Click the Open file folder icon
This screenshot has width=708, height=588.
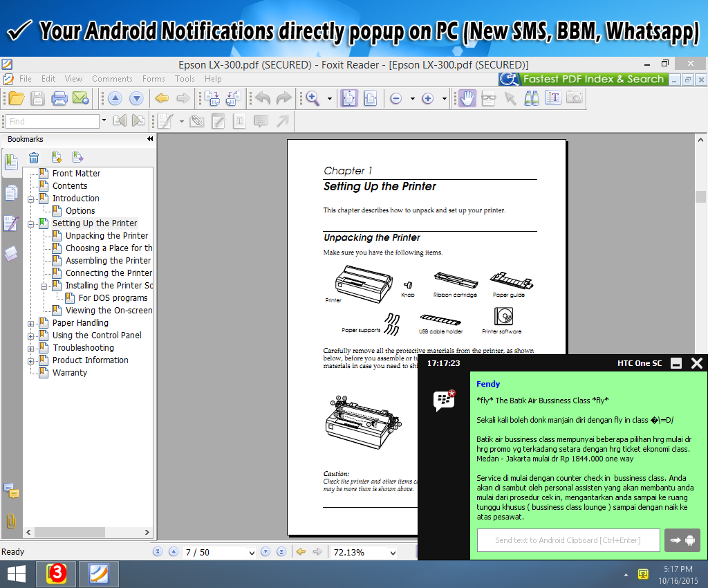pos(16,98)
